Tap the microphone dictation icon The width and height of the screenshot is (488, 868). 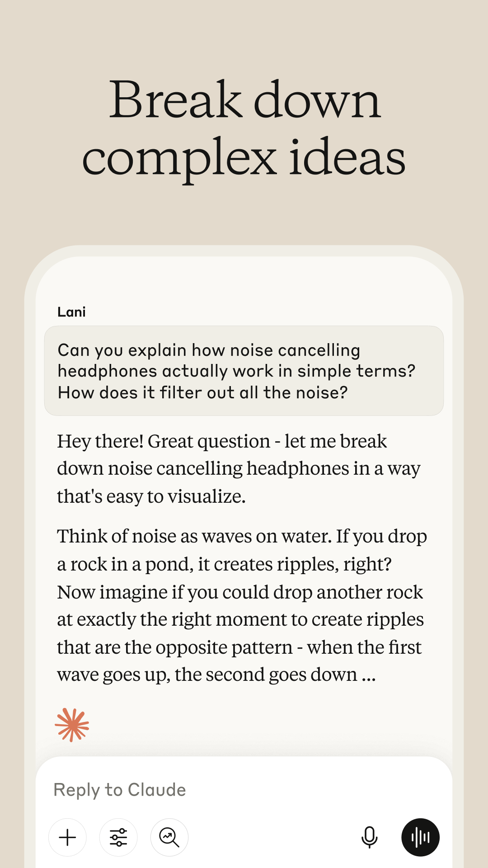pyautogui.click(x=369, y=837)
